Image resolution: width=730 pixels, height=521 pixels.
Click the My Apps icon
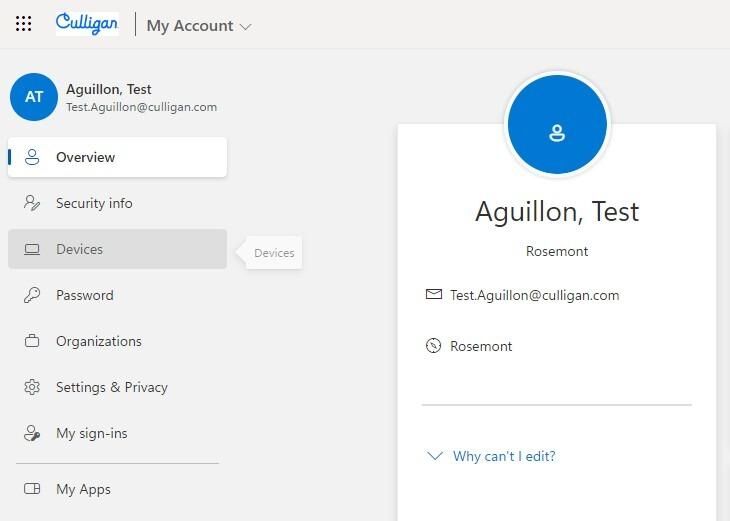coord(33,489)
